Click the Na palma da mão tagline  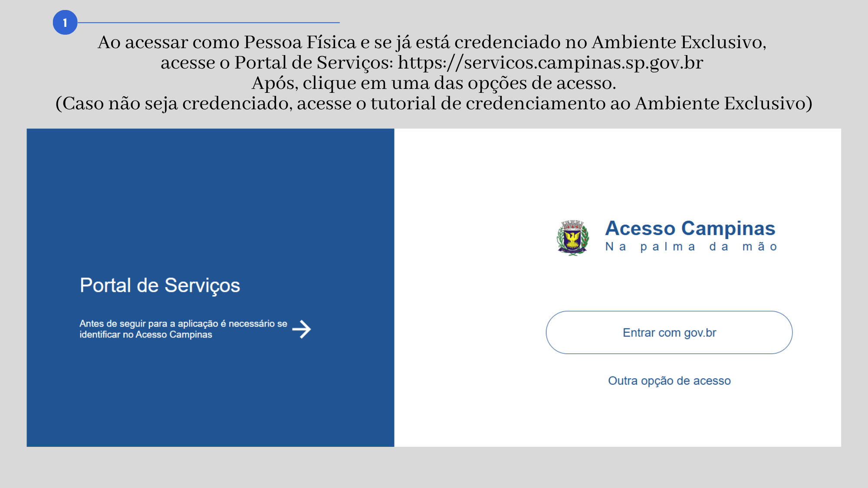click(x=691, y=247)
